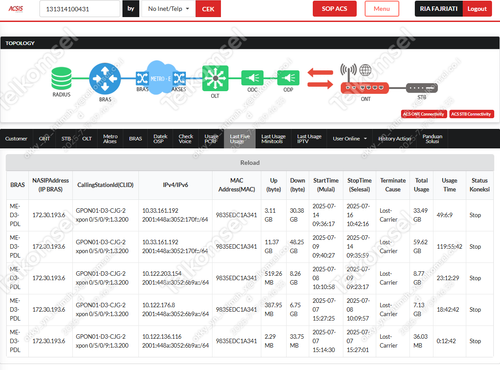Select IP address 10.33.161.192 in first row
The width and height of the screenshot is (500, 370).
(x=160, y=211)
